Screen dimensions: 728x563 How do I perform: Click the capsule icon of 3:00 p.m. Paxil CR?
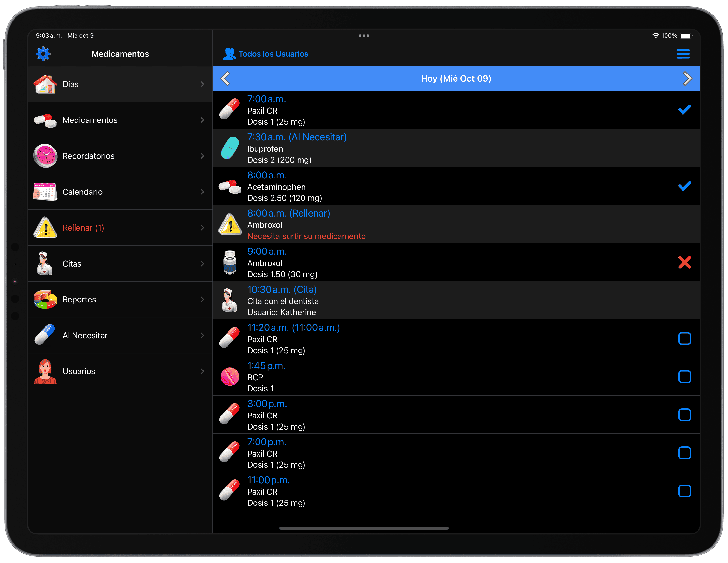[230, 414]
